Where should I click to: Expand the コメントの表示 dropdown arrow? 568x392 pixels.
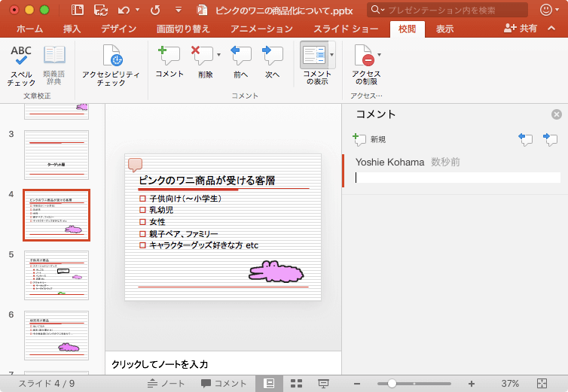(331, 55)
